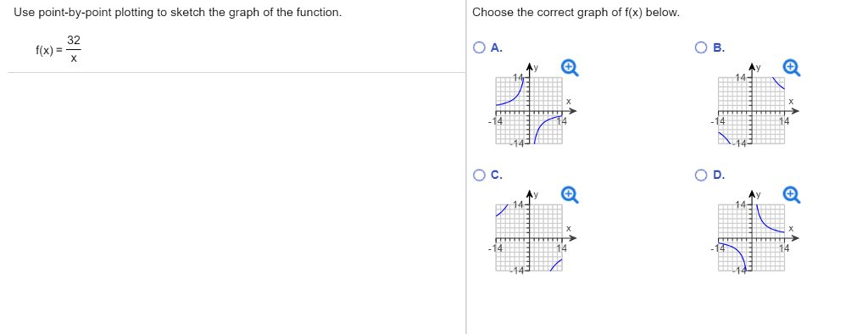
Task: Click the bold 'A.' letter label
Action: coord(497,48)
